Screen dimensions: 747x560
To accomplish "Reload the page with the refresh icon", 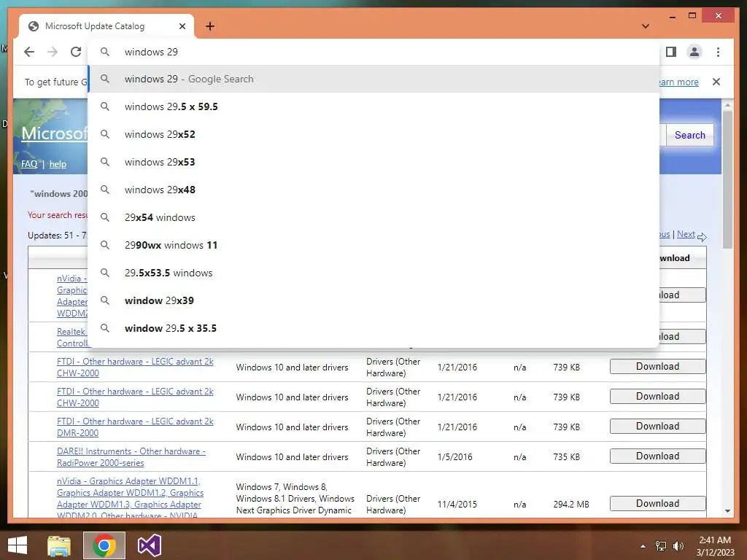I will tap(76, 52).
